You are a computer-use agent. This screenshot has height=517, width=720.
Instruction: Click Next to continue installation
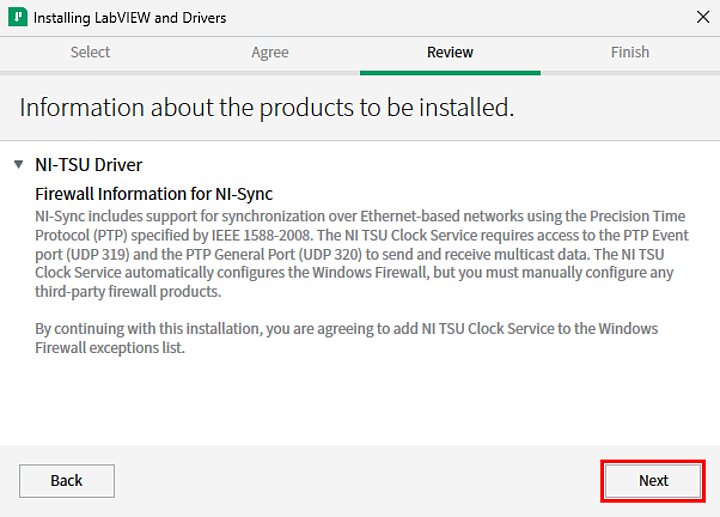653,481
